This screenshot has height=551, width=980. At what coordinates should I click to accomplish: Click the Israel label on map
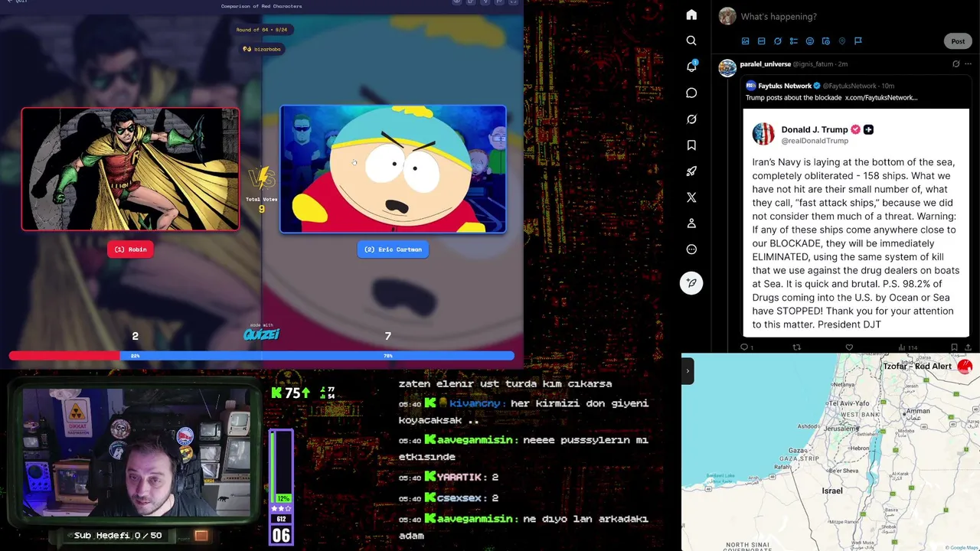(832, 491)
